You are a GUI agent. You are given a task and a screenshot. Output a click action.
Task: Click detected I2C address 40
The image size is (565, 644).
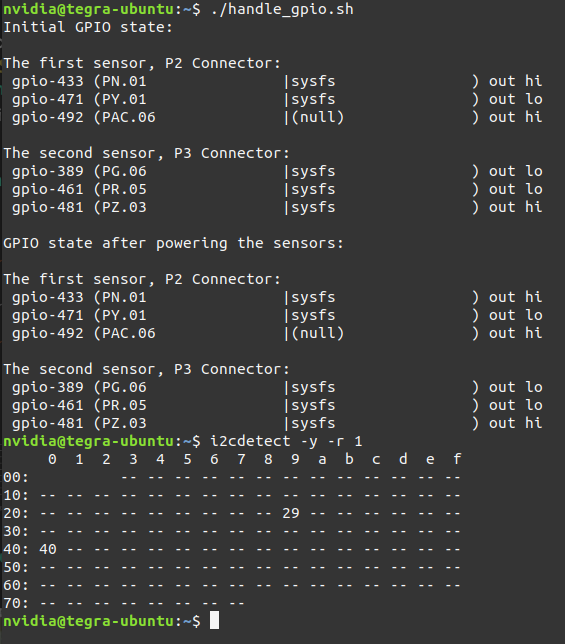pyautogui.click(x=48, y=549)
